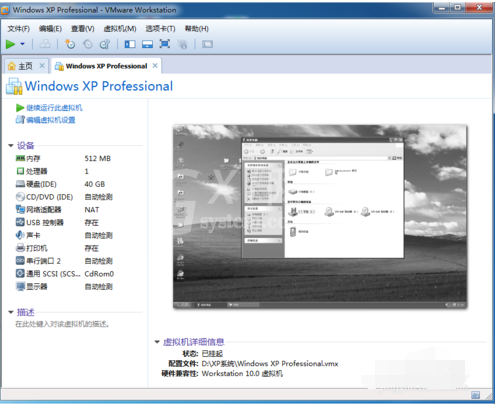
Task: Open the 帮助(H) menu
Action: click(x=197, y=29)
